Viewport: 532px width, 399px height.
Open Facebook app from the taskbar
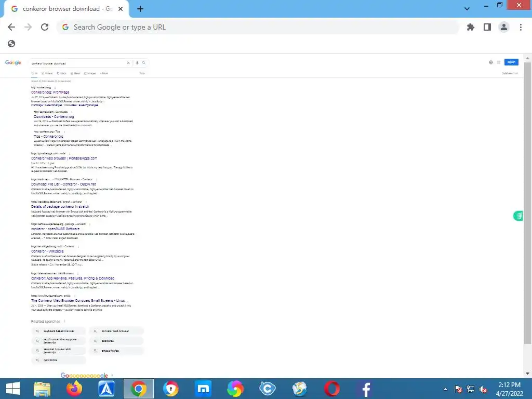tap(366, 389)
